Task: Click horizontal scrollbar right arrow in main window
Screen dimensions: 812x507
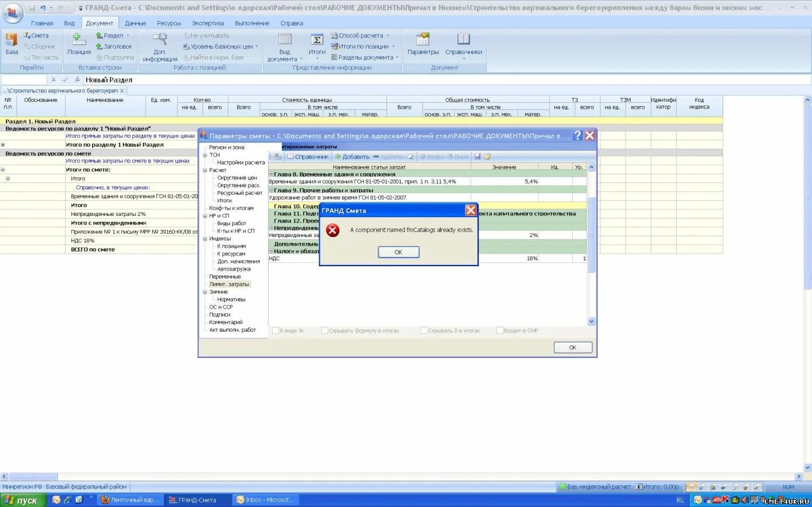Action: 798,477
